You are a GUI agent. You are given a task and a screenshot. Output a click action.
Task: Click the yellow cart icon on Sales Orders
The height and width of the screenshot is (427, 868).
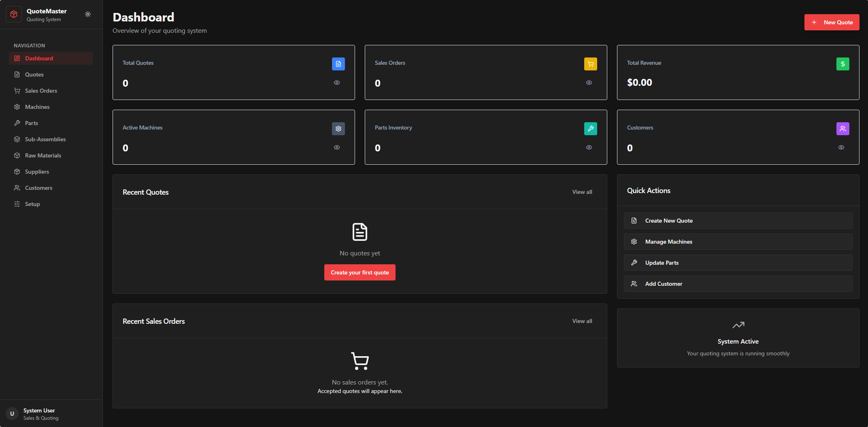tap(591, 64)
